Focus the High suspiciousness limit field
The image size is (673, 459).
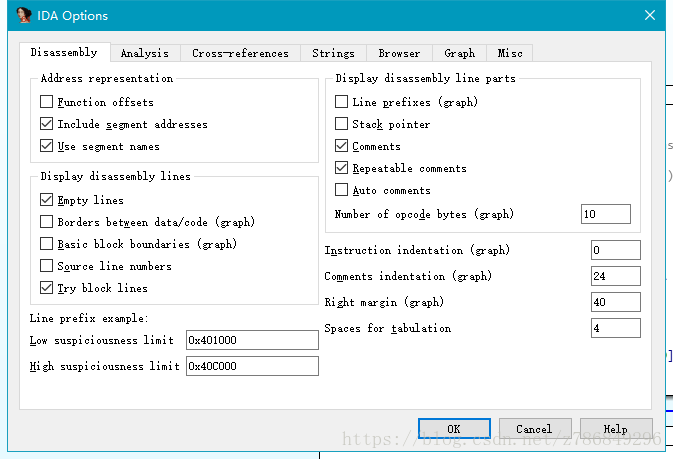(x=252, y=366)
